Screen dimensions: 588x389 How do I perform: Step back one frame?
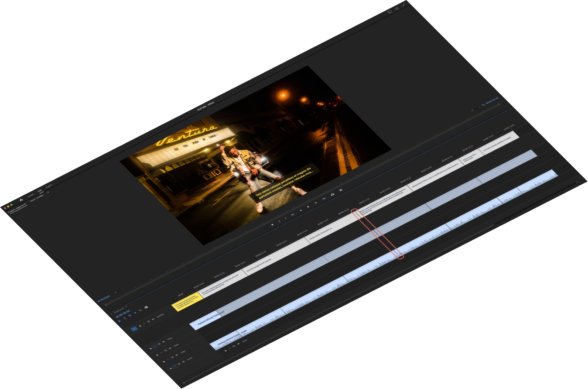click(x=301, y=210)
